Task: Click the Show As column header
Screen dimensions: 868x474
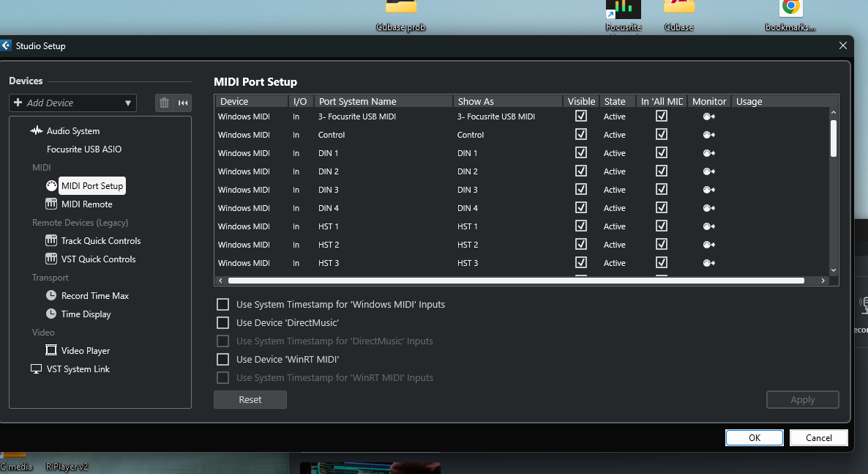Action: [508, 101]
